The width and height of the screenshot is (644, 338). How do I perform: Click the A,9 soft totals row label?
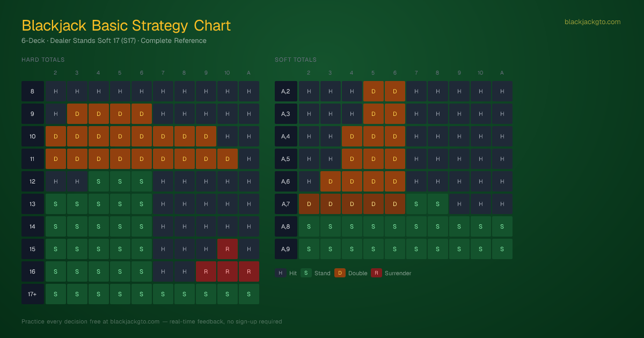pyautogui.click(x=286, y=249)
